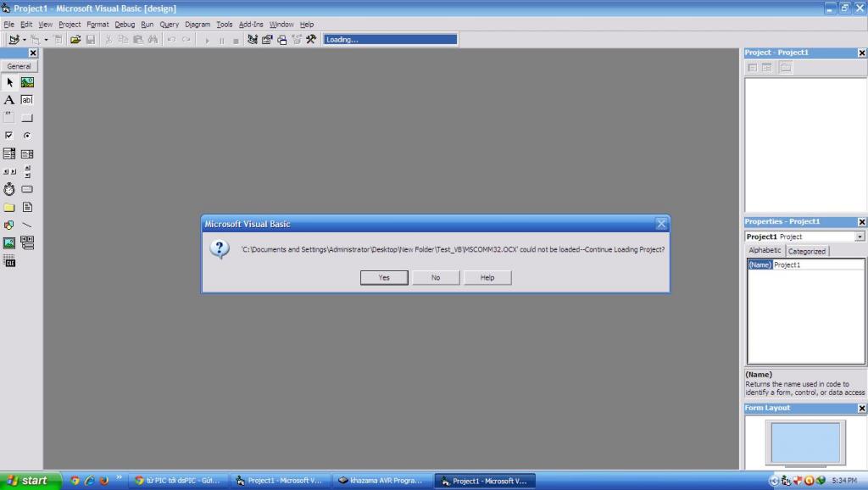Select the OLE control tool
This screenshot has height=490, width=868.
point(9,261)
